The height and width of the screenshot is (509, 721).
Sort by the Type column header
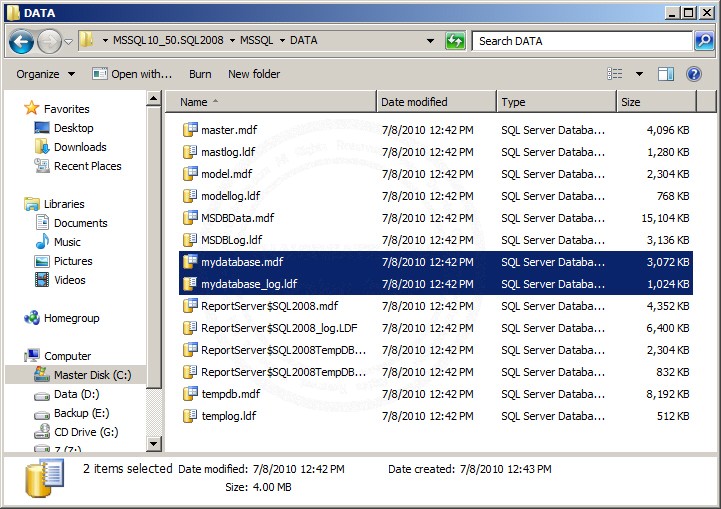tap(556, 102)
